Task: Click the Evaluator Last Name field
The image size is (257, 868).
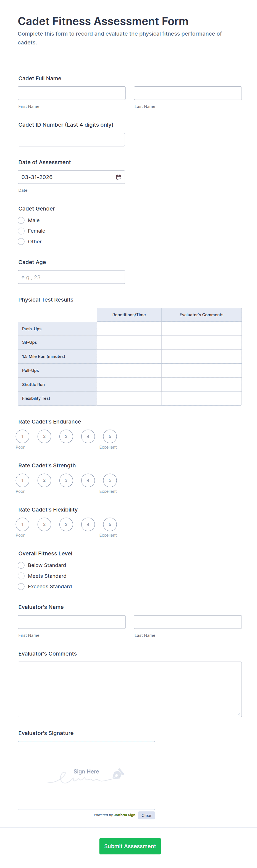Action: [x=188, y=622]
